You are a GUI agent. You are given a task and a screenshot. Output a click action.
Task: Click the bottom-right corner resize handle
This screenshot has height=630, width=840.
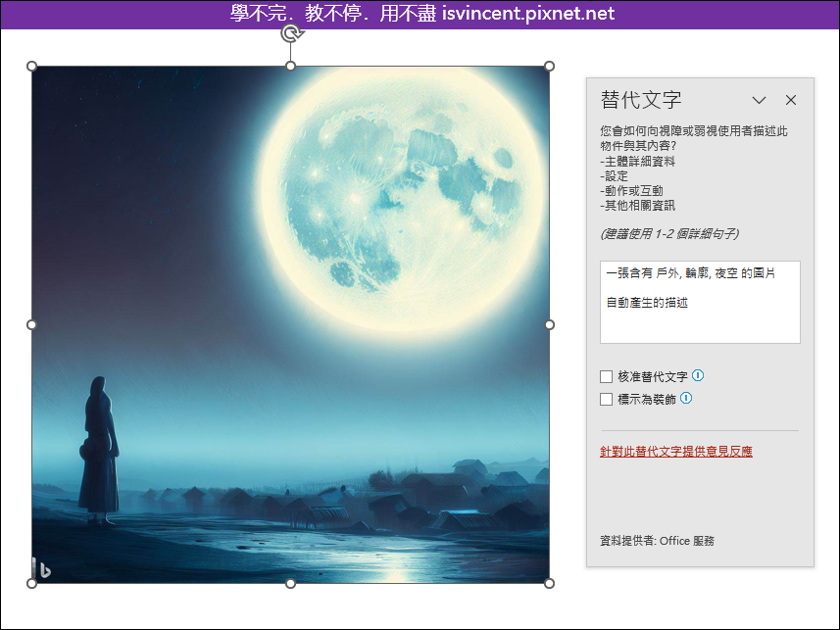coord(549,583)
